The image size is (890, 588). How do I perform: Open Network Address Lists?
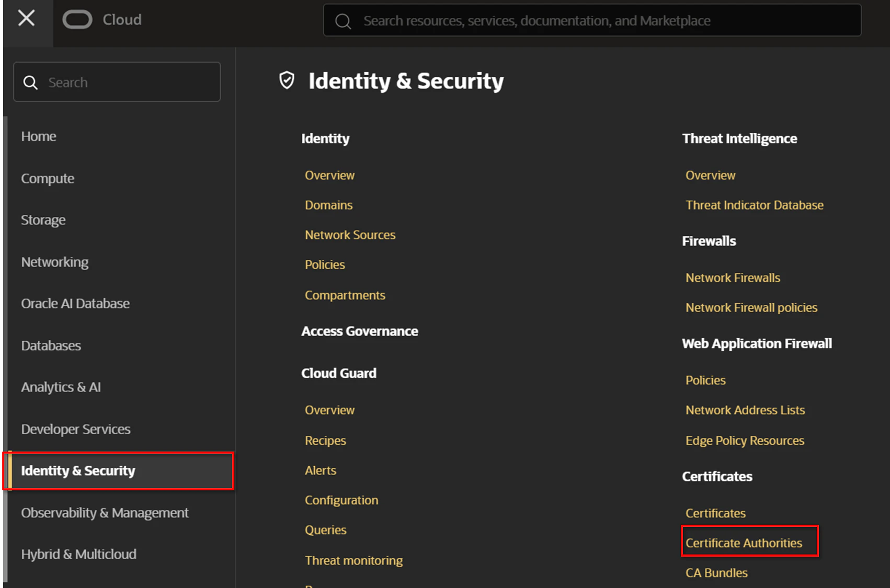746,410
